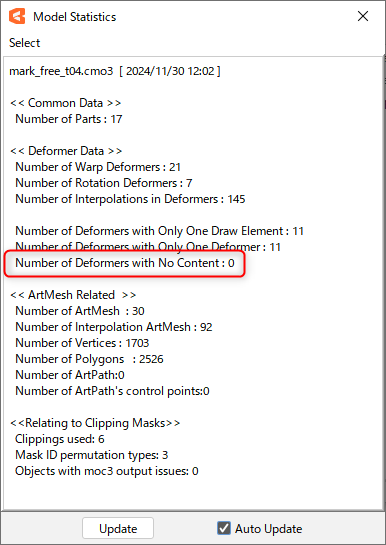
Task: Click Deformers with Only One Draw Element
Action: pos(159,231)
